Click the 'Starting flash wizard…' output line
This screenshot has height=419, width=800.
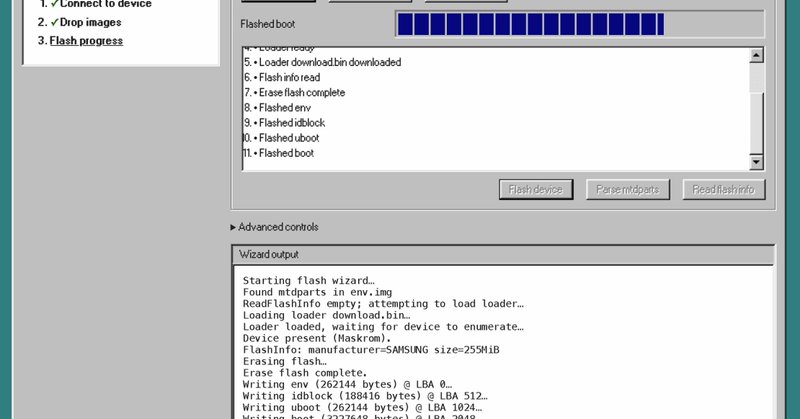click(x=309, y=281)
